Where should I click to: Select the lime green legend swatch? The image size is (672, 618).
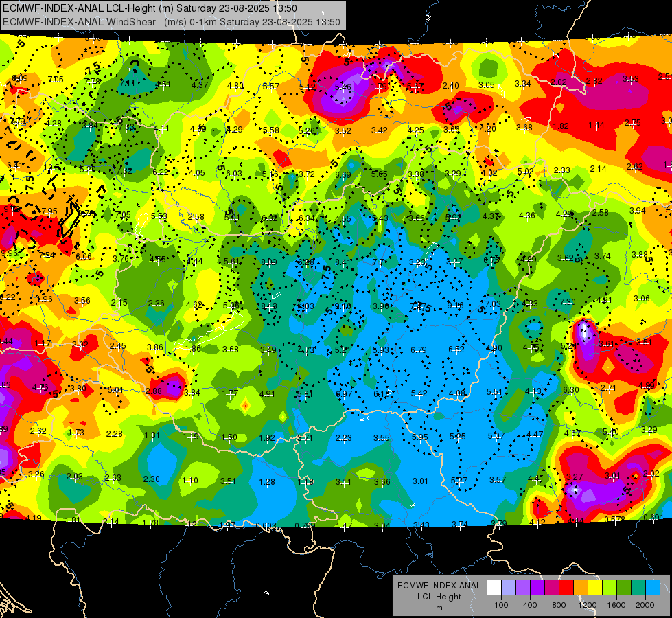coord(610,588)
